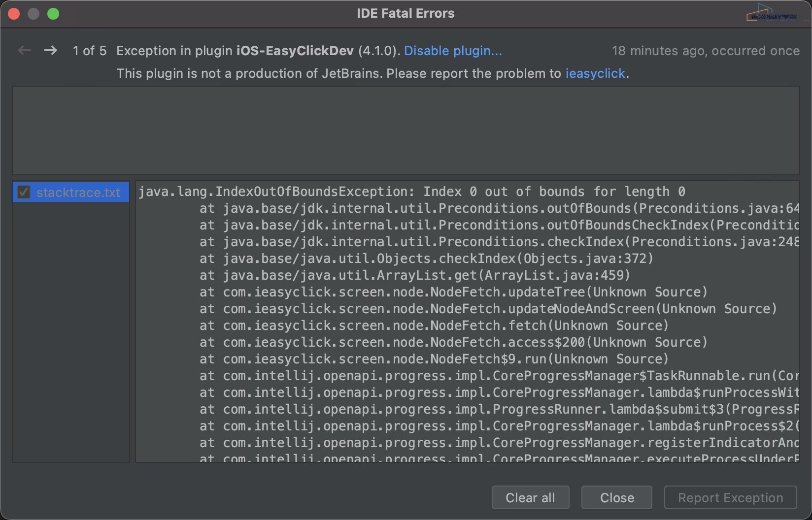812x520 pixels.
Task: Click the IndexOutOfBoundsException first stack trace line
Action: click(411, 192)
